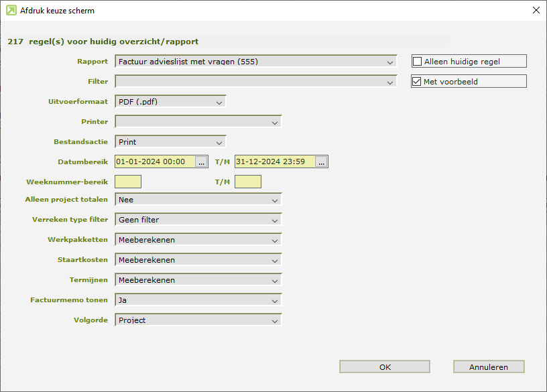The height and width of the screenshot is (392, 547).
Task: Click the Annuleren button
Action: pos(488,367)
